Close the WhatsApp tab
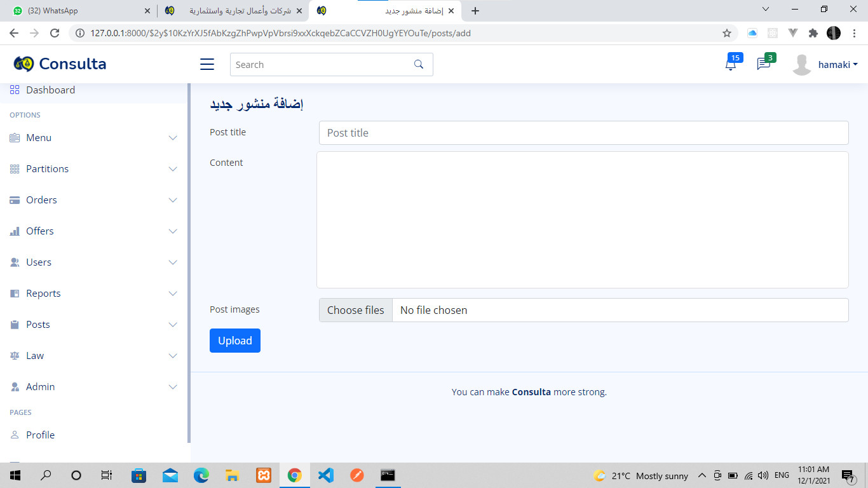The height and width of the screenshot is (488, 868). [x=147, y=11]
